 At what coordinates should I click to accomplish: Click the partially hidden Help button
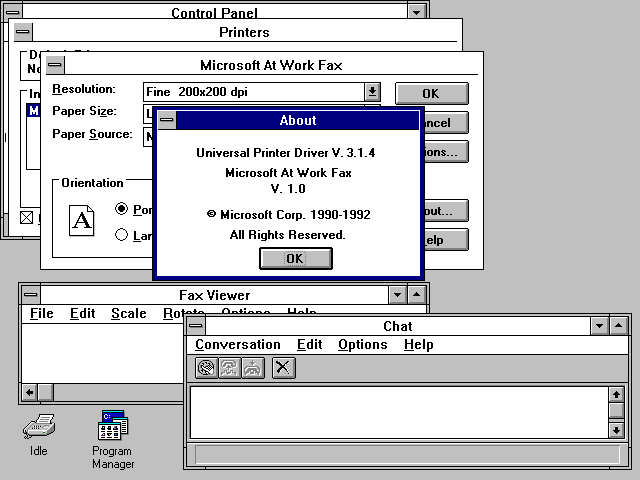click(446, 240)
